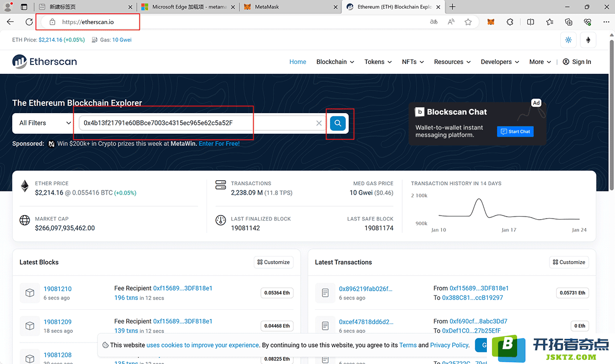This screenshot has width=615, height=364.
Task: Open browser essentials heart icon
Action: 587,22
